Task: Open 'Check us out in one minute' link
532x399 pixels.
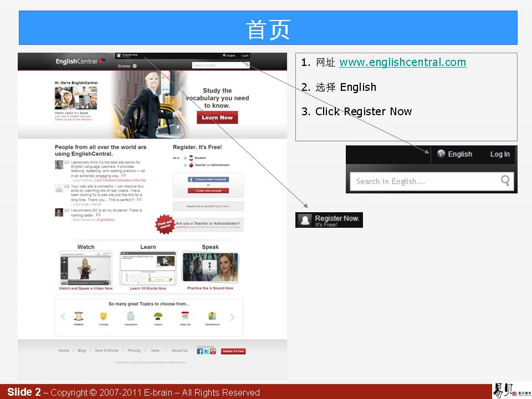Action: (x=73, y=120)
